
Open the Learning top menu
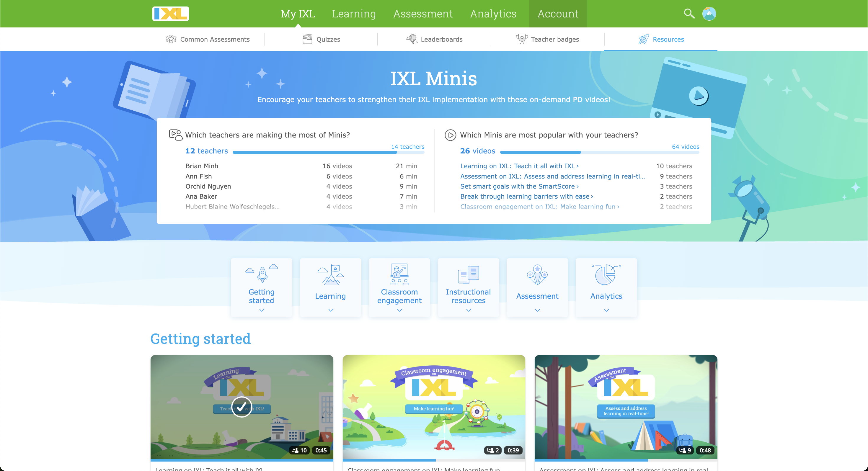(353, 14)
